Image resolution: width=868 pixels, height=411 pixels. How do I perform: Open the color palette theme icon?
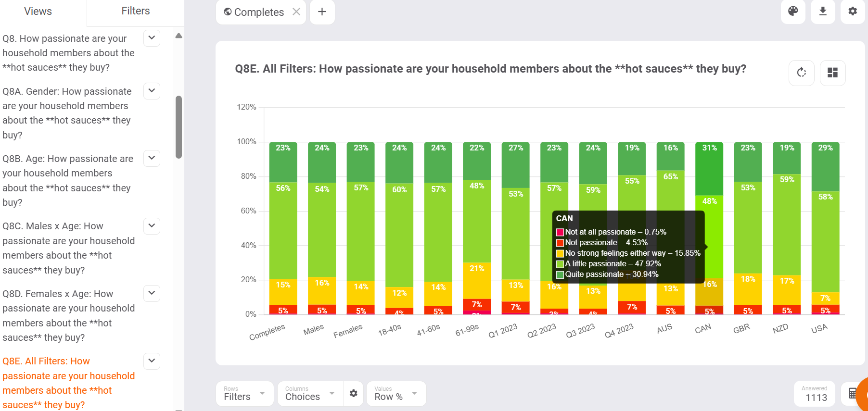tap(793, 11)
